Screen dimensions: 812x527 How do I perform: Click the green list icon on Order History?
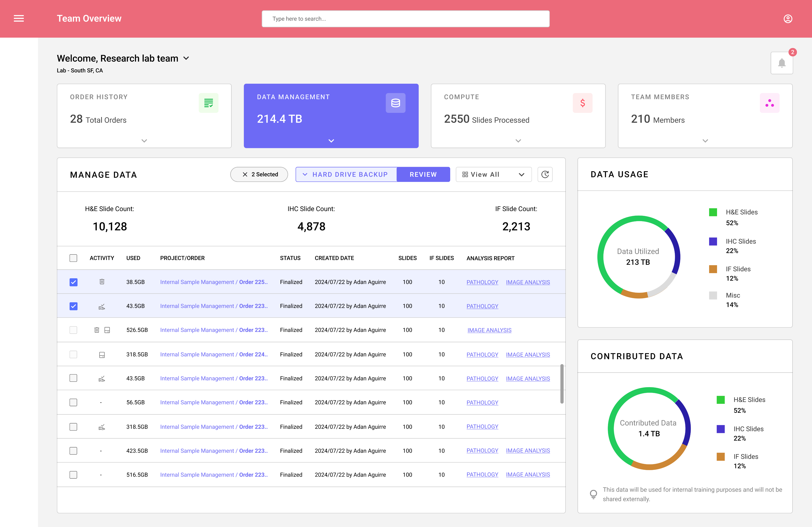pyautogui.click(x=209, y=103)
